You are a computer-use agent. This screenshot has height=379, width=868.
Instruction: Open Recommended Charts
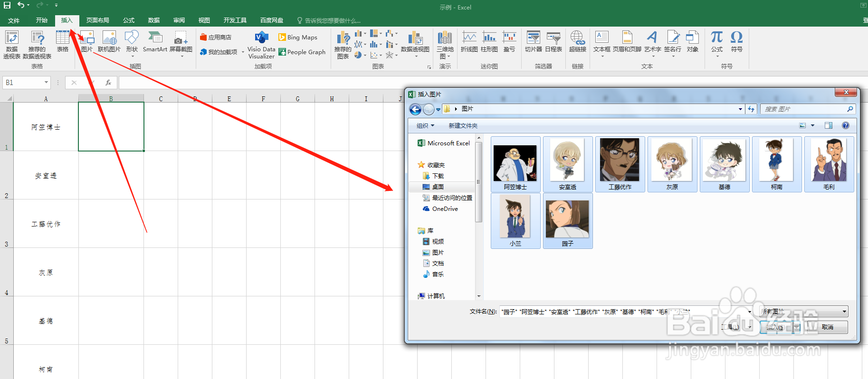[343, 44]
